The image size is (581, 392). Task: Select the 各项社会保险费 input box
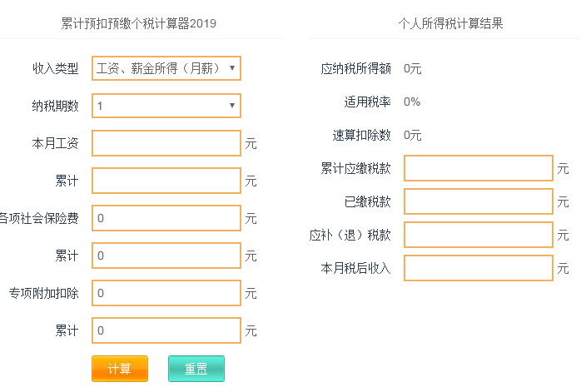pos(166,218)
